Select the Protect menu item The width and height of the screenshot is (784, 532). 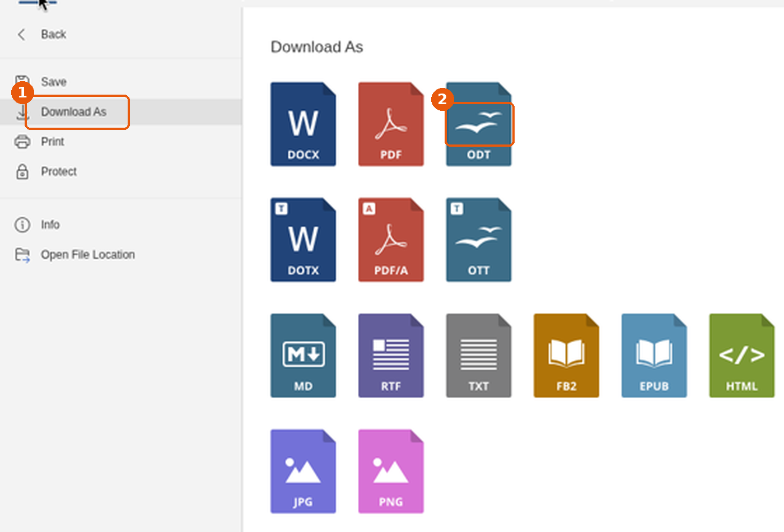tap(121, 171)
